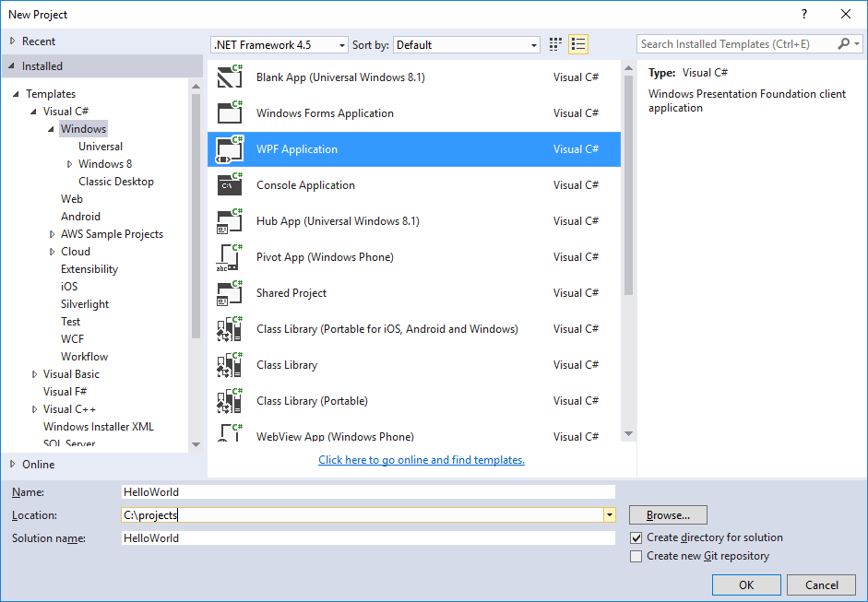Select the Android template category

81,217
